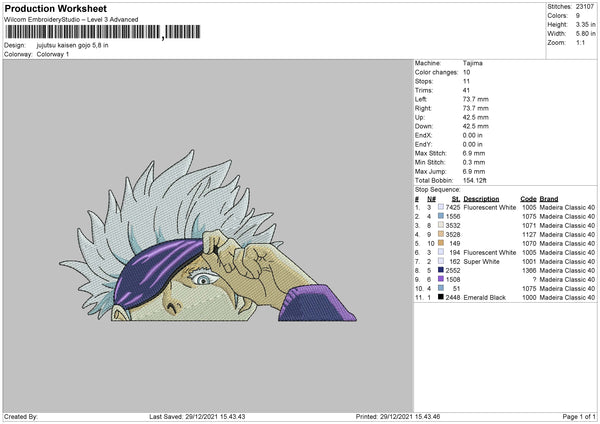Pick stop 1 Fluorescent White swatch
Screen dimensions: 600x424
pos(441,207)
